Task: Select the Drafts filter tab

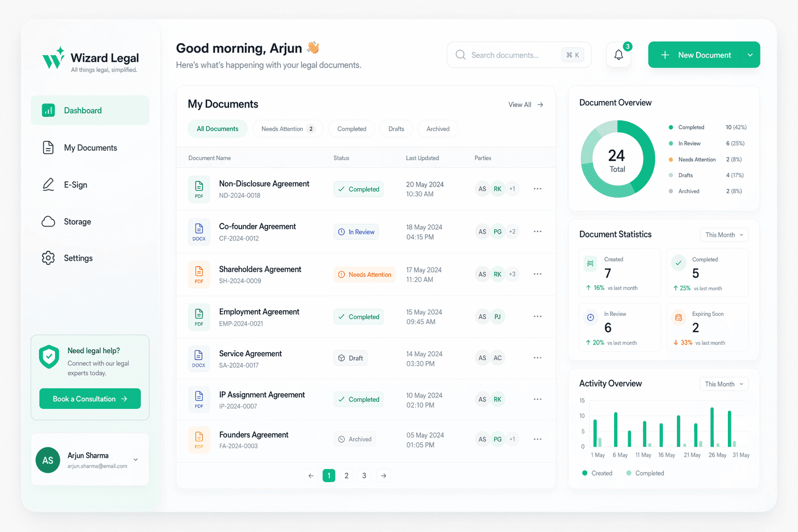Action: pyautogui.click(x=396, y=129)
